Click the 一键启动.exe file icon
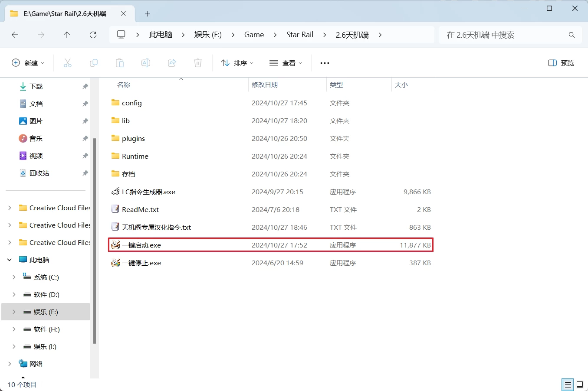588x391 pixels. pos(115,245)
